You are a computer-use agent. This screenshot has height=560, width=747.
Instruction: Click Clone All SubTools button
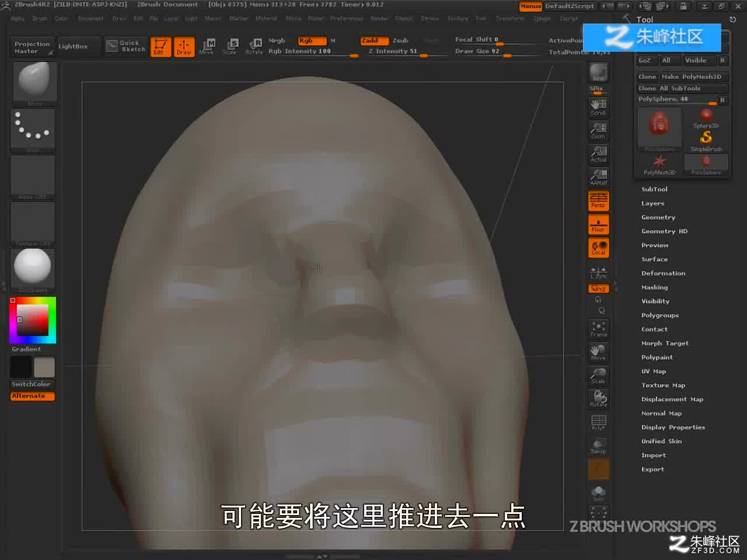pyautogui.click(x=682, y=89)
